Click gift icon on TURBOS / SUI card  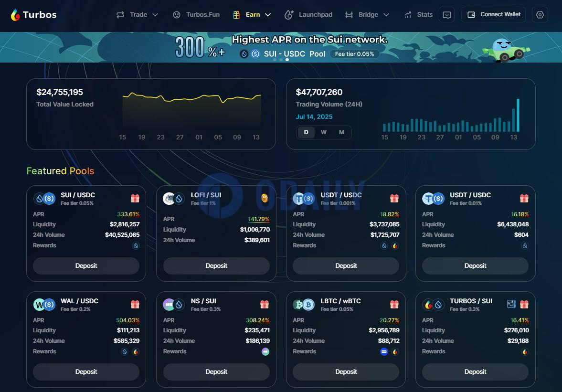[x=524, y=304]
